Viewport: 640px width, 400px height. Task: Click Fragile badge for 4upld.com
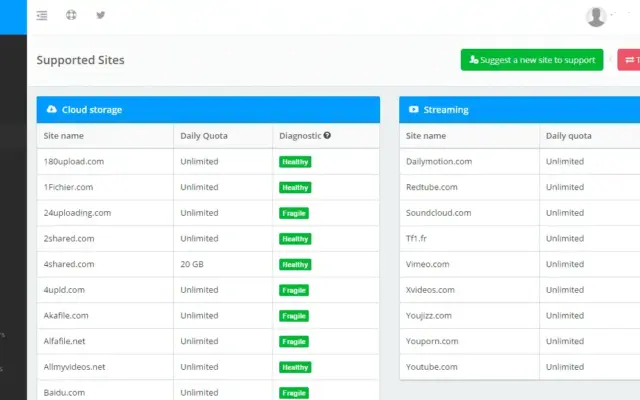click(x=294, y=290)
